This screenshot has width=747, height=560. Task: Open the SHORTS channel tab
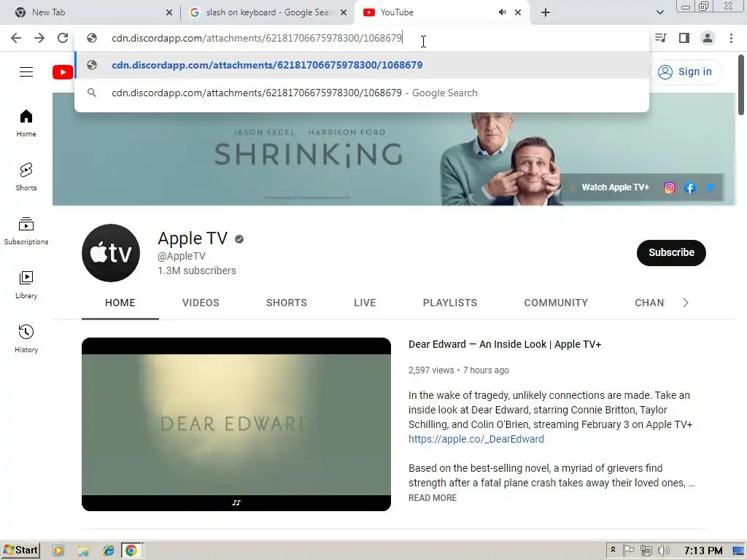coord(286,303)
